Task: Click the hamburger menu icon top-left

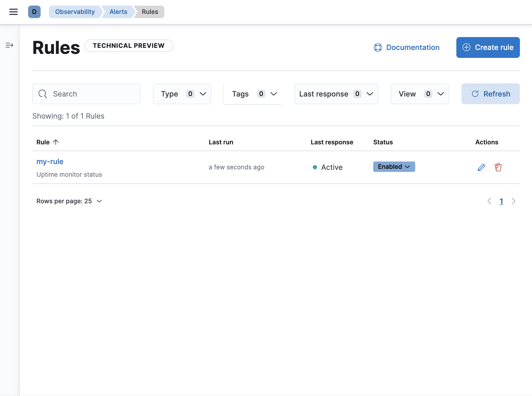Action: click(14, 12)
